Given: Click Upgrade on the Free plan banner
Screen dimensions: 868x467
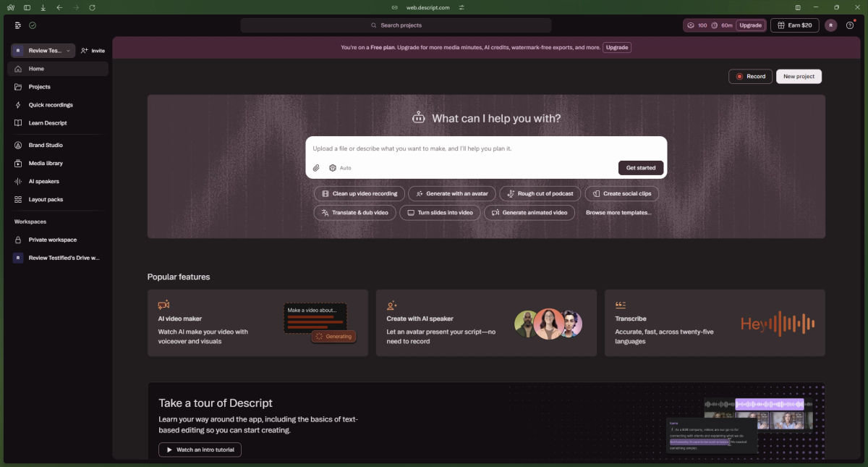Looking at the screenshot, I should (x=616, y=47).
